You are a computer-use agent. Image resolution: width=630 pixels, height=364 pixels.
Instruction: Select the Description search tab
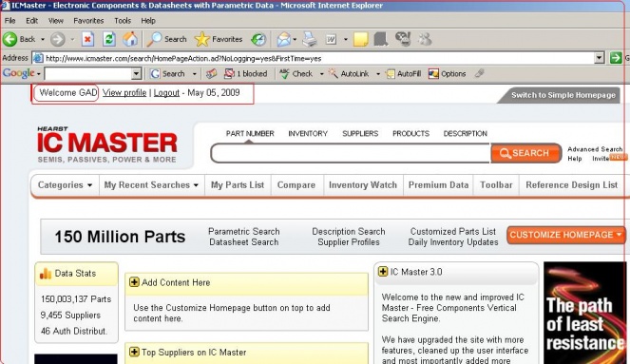466,133
